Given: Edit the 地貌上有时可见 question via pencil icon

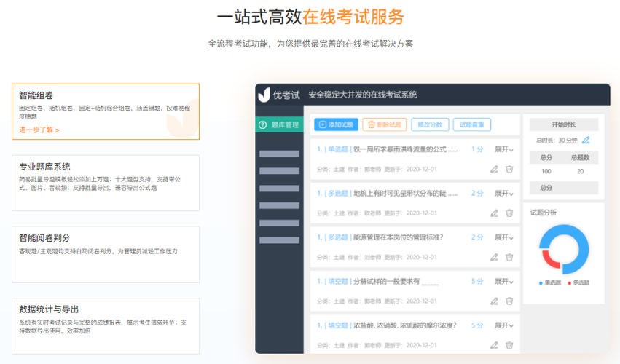Looking at the screenshot, I should click(x=494, y=213).
